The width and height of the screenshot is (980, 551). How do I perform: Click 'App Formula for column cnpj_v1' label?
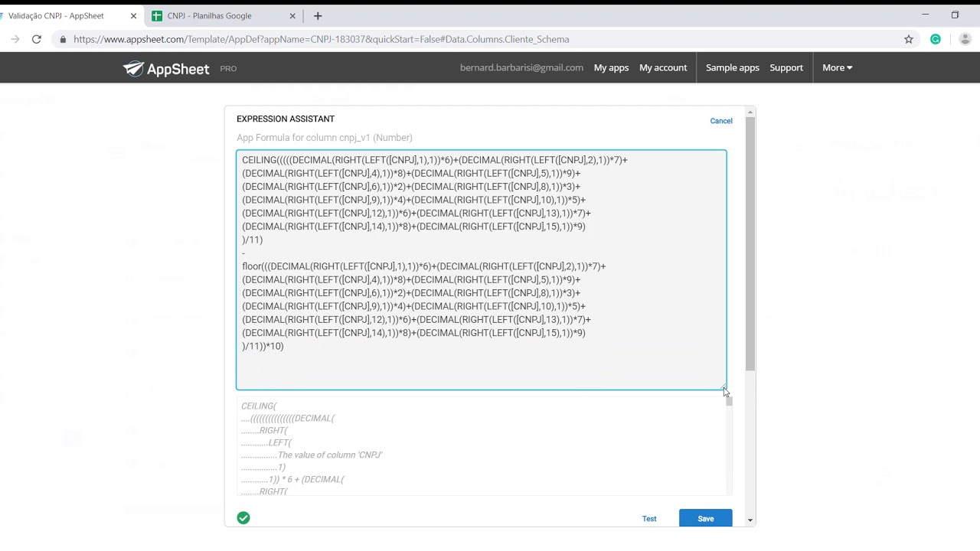tap(325, 138)
